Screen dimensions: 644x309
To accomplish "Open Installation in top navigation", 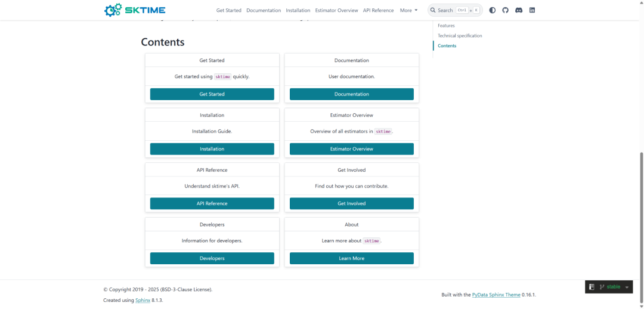I will 298,10.
